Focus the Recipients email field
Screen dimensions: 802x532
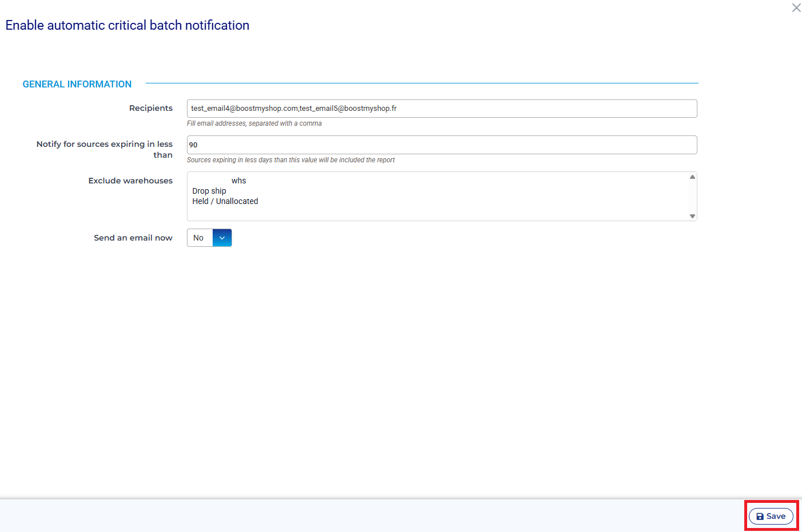441,109
